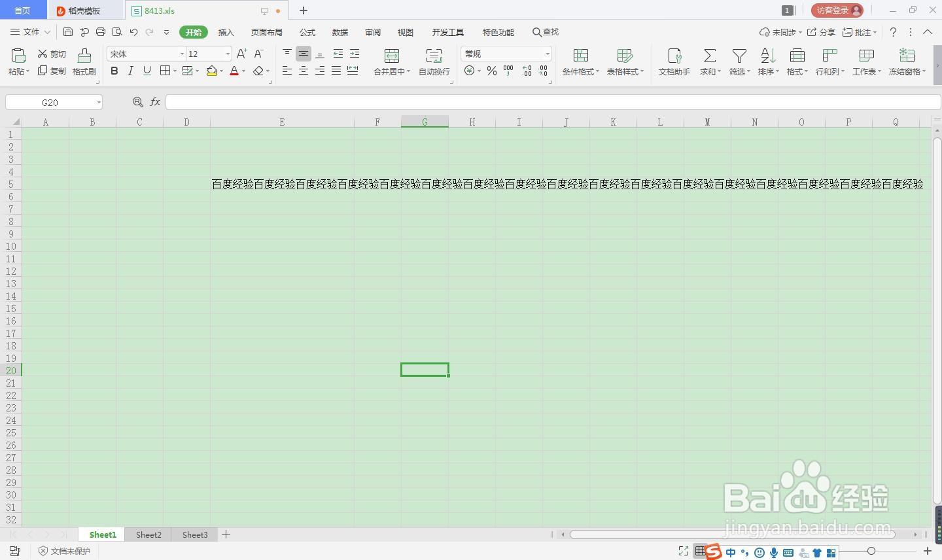Expand the font size dropdown

228,54
